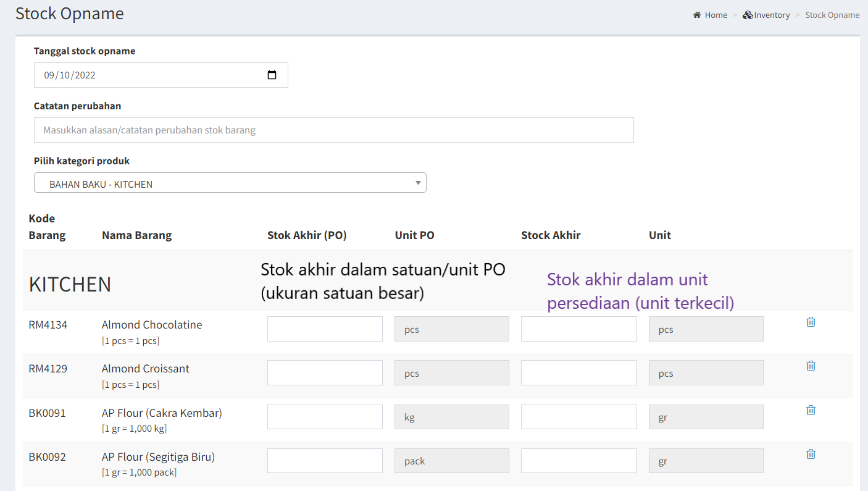Click Unit PO pcs field for Almond Chocolatine
Image resolution: width=868 pixels, height=491 pixels.
[x=452, y=329]
